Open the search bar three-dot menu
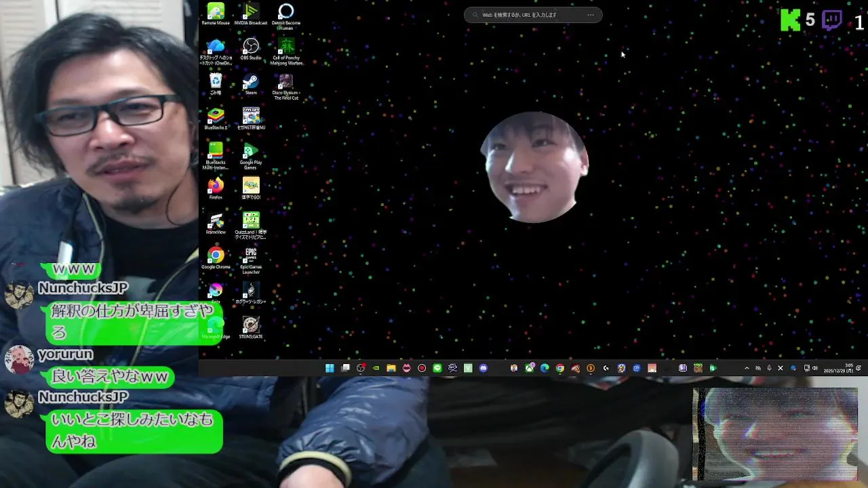 point(591,14)
